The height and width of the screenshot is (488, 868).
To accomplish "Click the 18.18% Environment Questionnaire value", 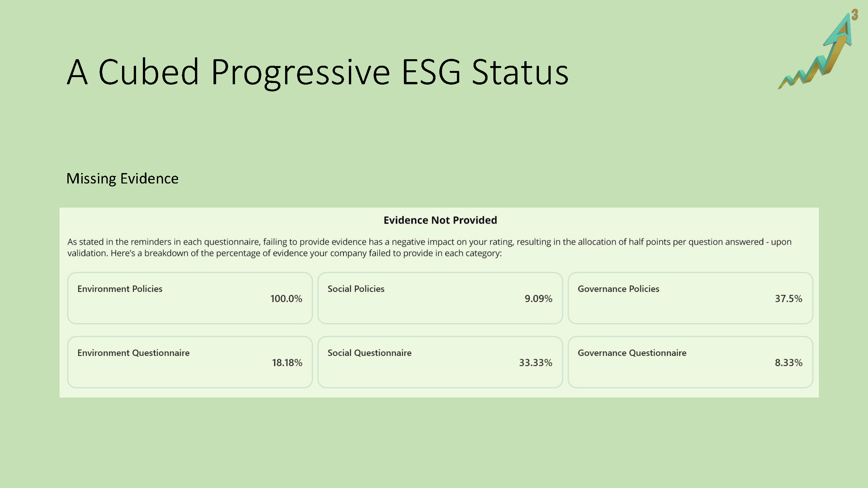I will pos(287,363).
